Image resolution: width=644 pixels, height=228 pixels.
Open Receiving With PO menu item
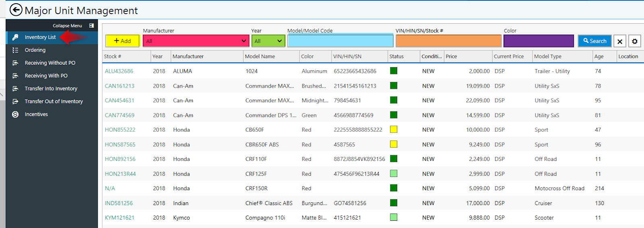[x=46, y=76]
